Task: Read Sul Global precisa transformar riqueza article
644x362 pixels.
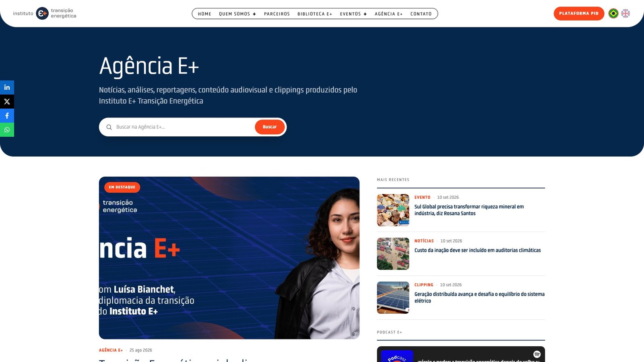Action: pyautogui.click(x=469, y=210)
